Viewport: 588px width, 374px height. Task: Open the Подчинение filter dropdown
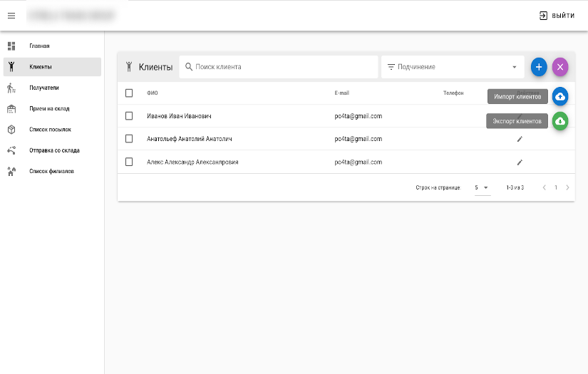(453, 67)
